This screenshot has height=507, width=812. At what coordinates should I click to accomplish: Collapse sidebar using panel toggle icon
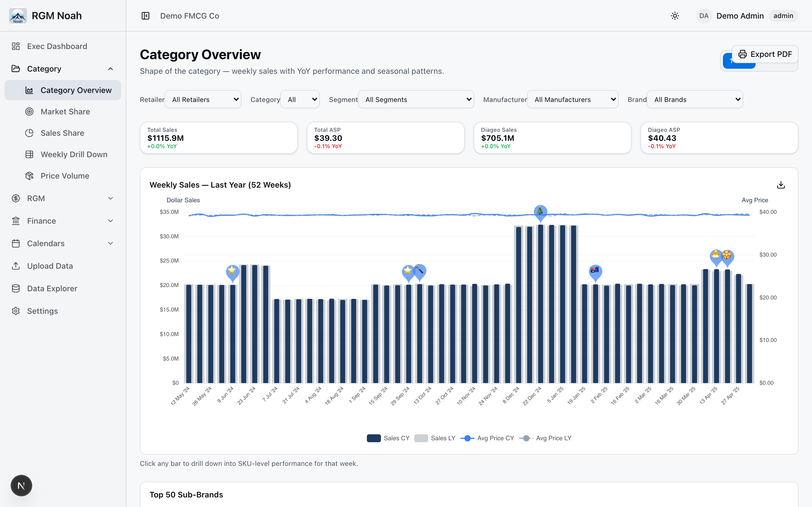coord(145,16)
